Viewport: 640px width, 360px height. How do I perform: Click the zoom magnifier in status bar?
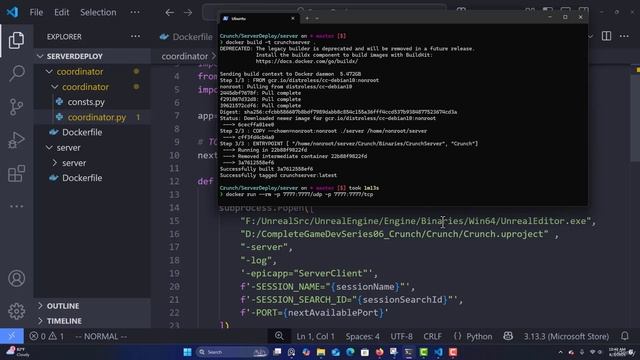pos(279,336)
